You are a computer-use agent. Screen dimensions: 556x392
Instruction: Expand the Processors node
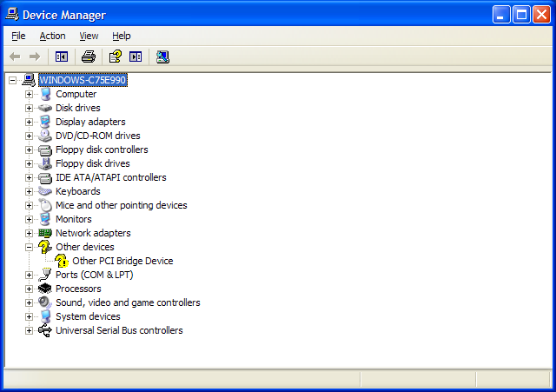(29, 289)
